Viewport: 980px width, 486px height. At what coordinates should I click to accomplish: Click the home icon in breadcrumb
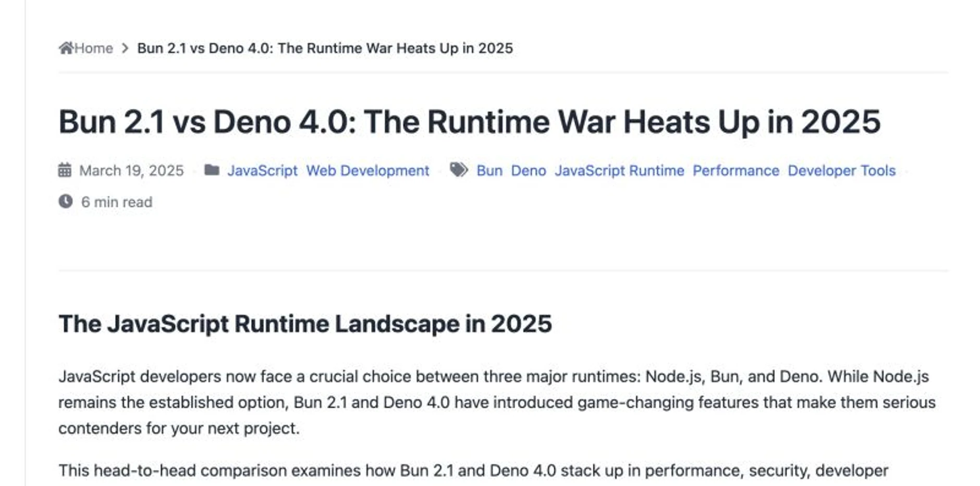(66, 48)
